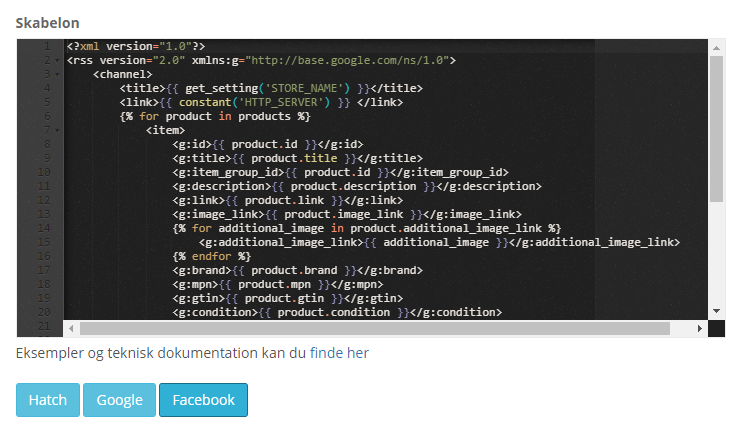Click the 'for product in products' line
The image size is (742, 435).
[x=215, y=116]
